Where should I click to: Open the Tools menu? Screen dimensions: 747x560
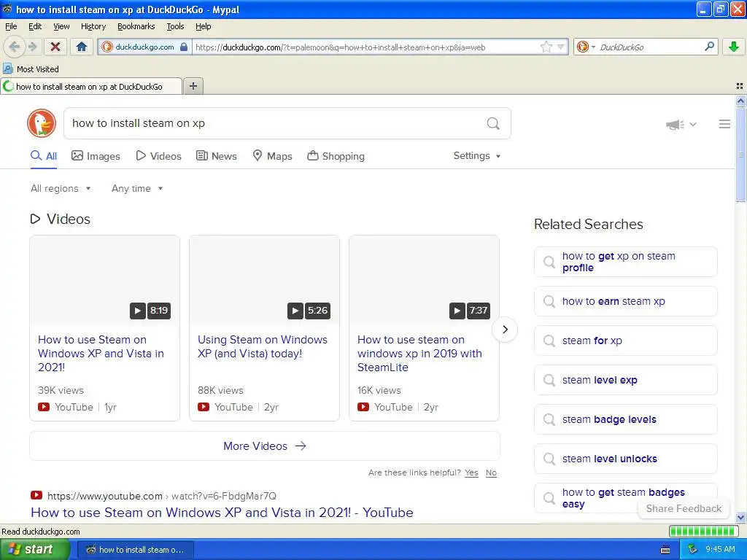[175, 26]
